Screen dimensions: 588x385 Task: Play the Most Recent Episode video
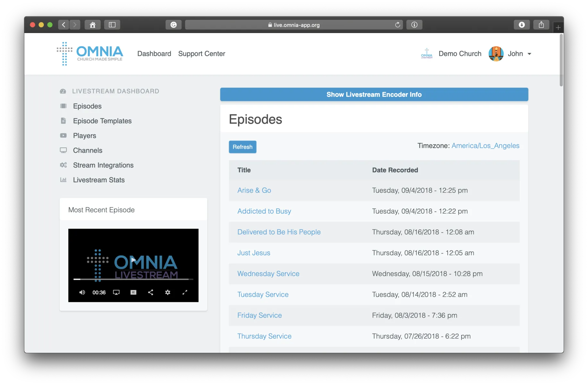tap(133, 260)
